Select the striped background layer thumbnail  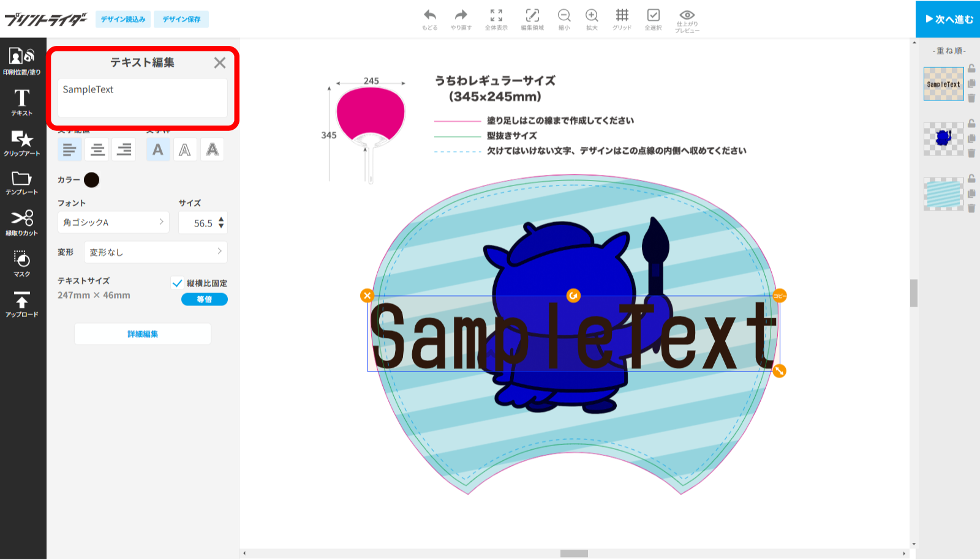943,194
